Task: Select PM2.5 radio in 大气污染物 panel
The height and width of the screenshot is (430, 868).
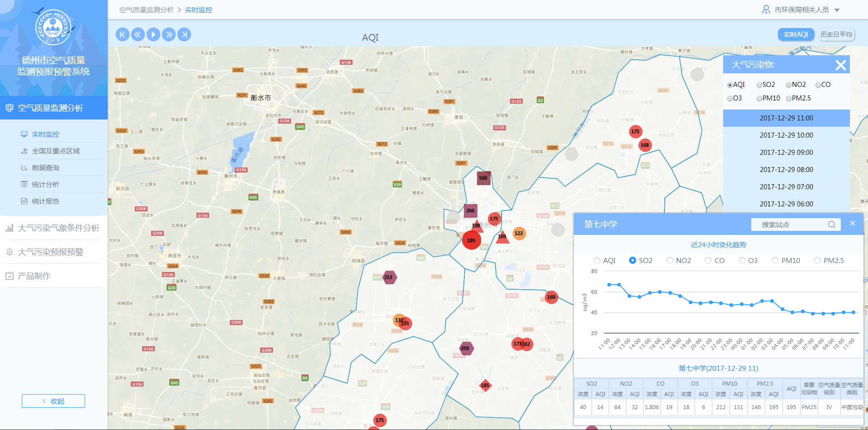Action: (x=789, y=99)
